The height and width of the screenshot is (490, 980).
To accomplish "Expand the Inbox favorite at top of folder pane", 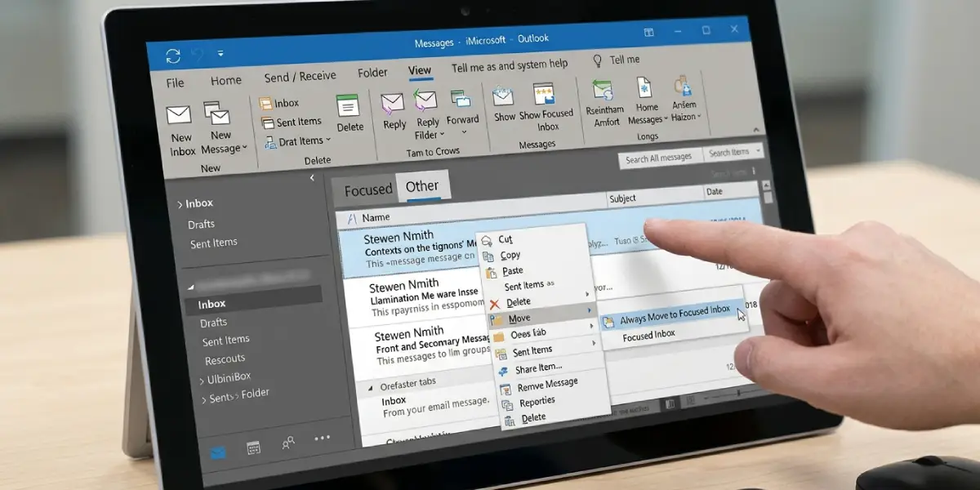I will click(180, 204).
